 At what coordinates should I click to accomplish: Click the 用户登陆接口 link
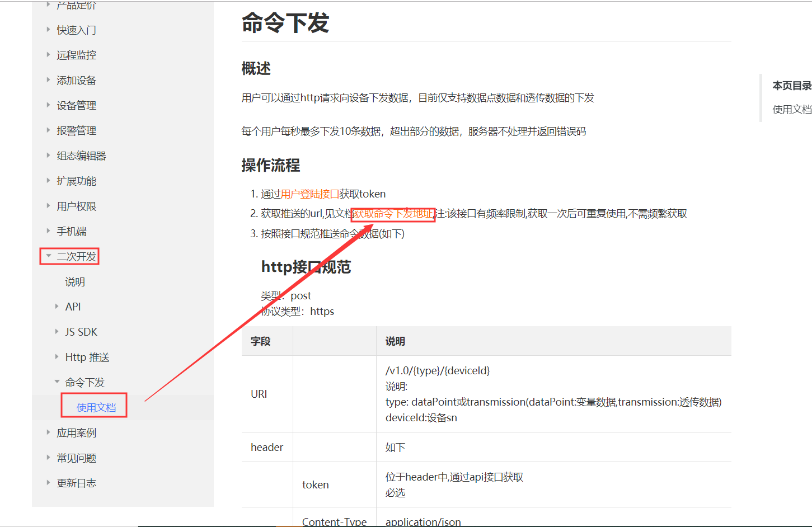tap(309, 194)
